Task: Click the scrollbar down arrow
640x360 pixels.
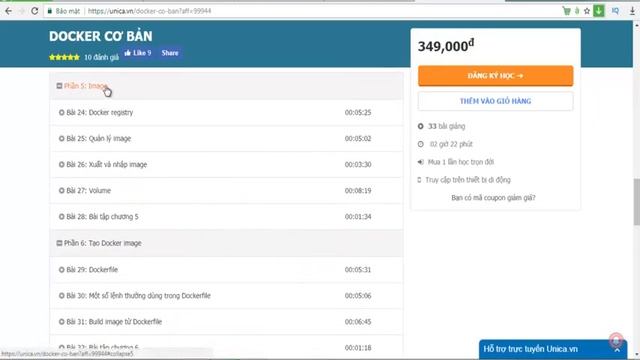Action: pos(636,356)
